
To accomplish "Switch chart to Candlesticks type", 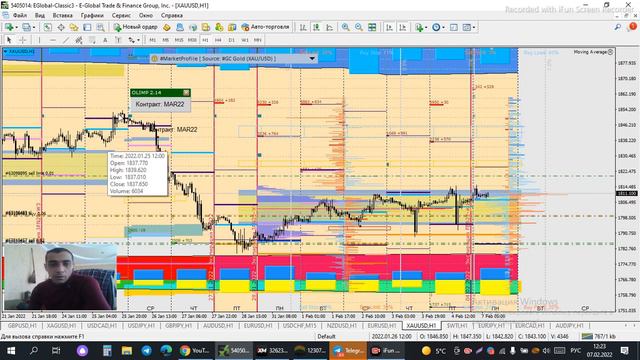I will (316, 27).
